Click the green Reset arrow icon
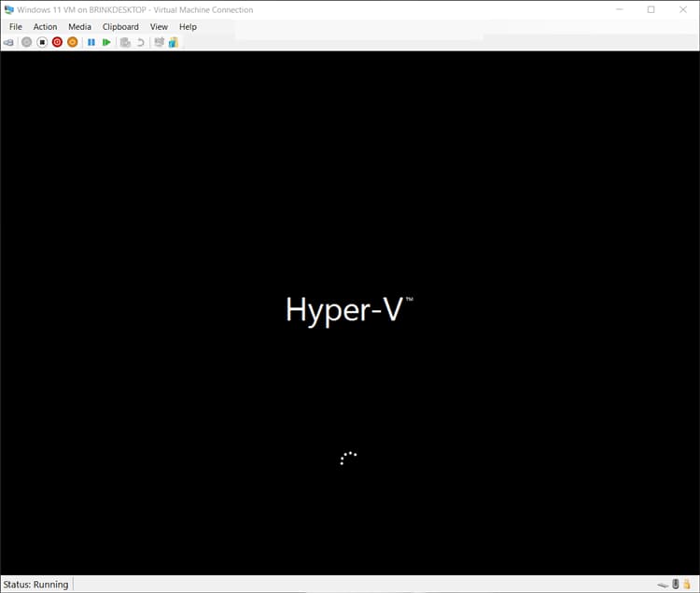The height and width of the screenshot is (593, 700). pos(106,42)
